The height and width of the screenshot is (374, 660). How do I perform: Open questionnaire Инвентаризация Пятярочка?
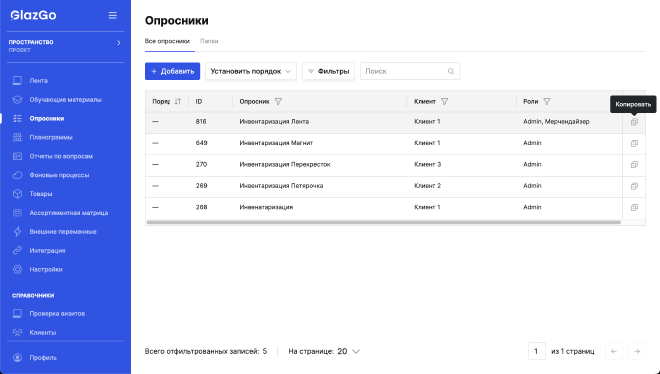pos(281,186)
